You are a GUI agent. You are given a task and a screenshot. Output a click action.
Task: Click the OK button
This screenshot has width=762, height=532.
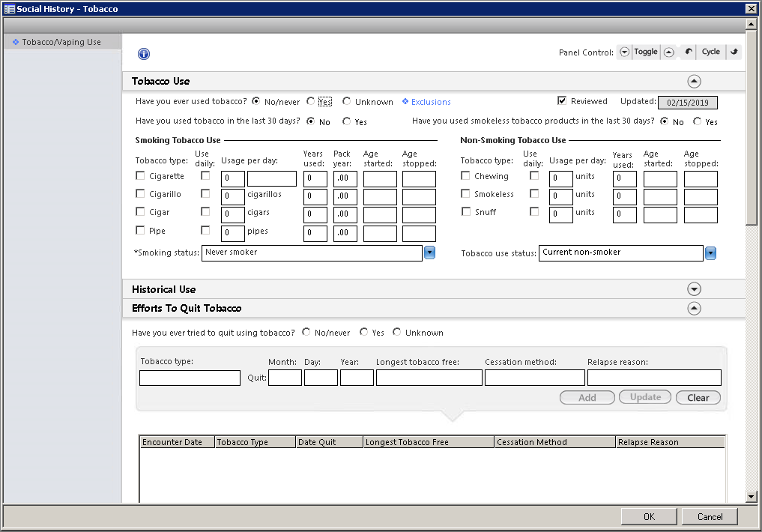pos(649,516)
